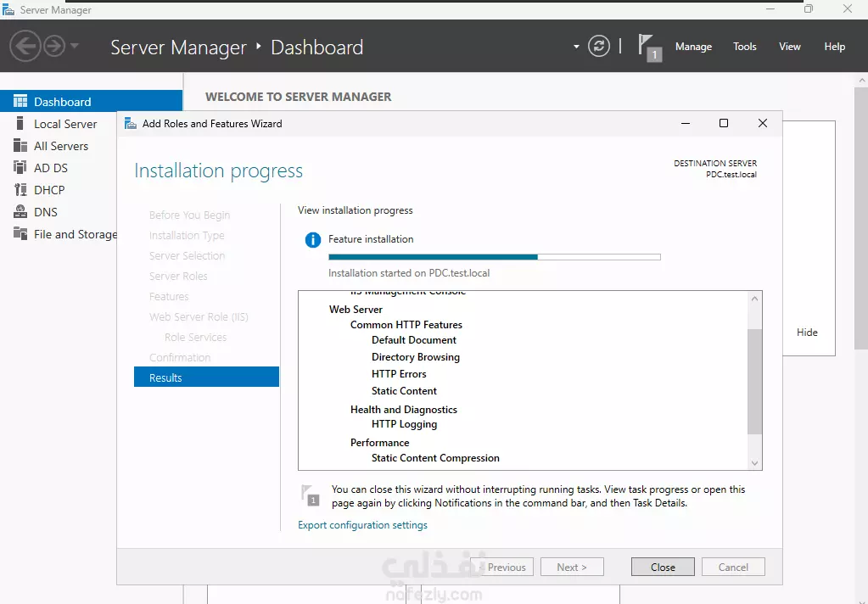The image size is (868, 604).
Task: Click the Close button in wizard
Action: [x=663, y=567]
